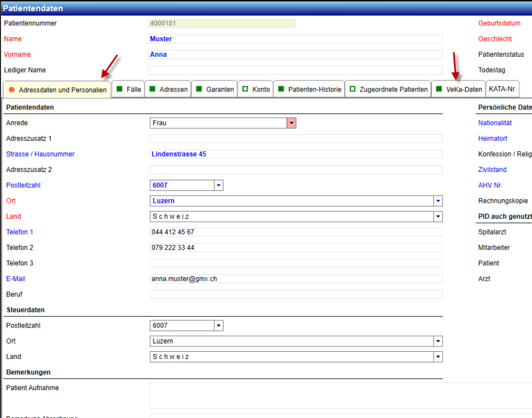Switch to the Adressen tab
The height and width of the screenshot is (418, 532).
pyautogui.click(x=168, y=89)
